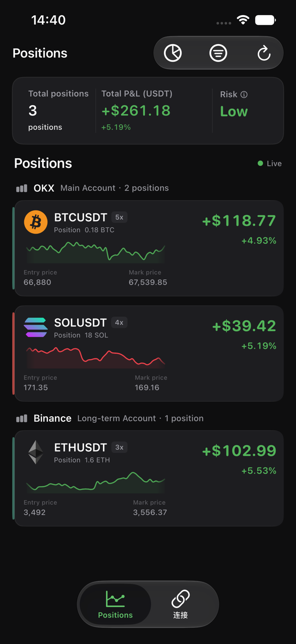
Task: Open the pie chart allocation icon
Action: (173, 53)
